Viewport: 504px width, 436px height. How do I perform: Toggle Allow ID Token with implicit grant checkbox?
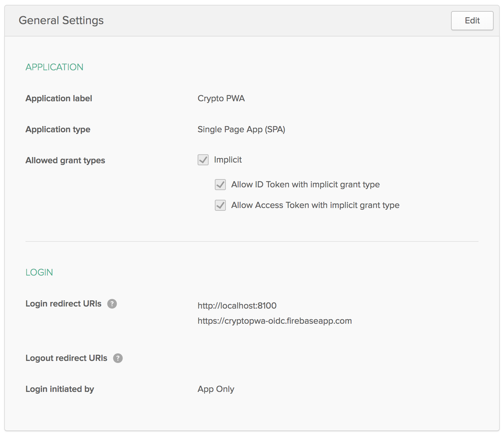point(220,185)
